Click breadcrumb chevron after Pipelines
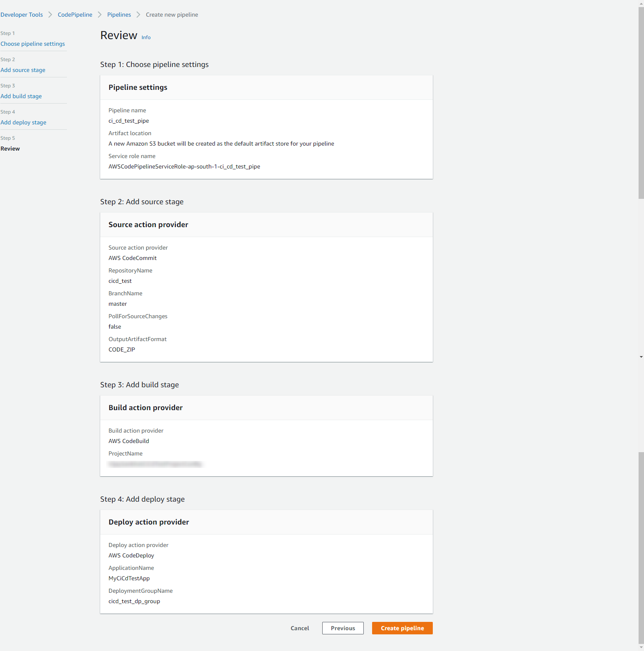This screenshot has width=644, height=651. (138, 15)
